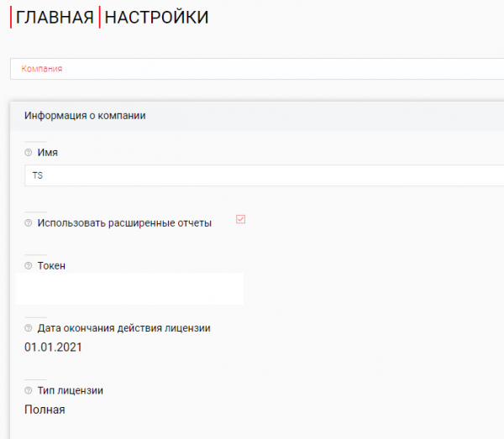Click the Дата окончания действия лицензии label

click(x=123, y=328)
